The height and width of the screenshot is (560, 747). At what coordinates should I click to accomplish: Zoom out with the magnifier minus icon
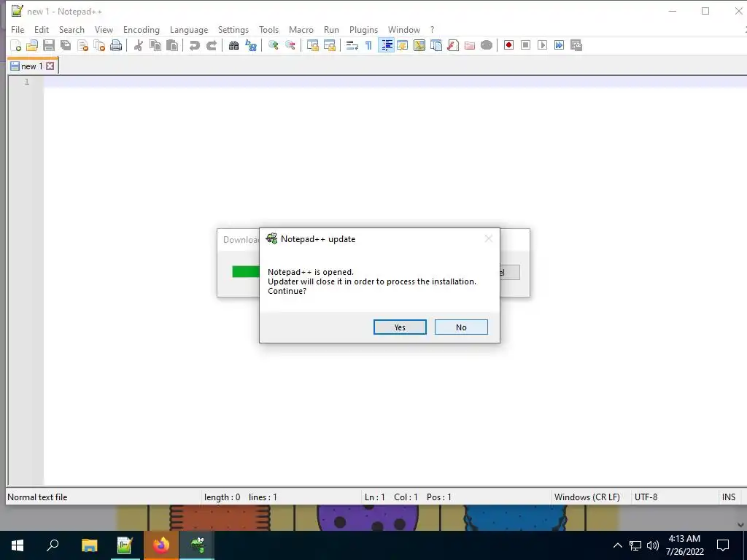pyautogui.click(x=290, y=45)
